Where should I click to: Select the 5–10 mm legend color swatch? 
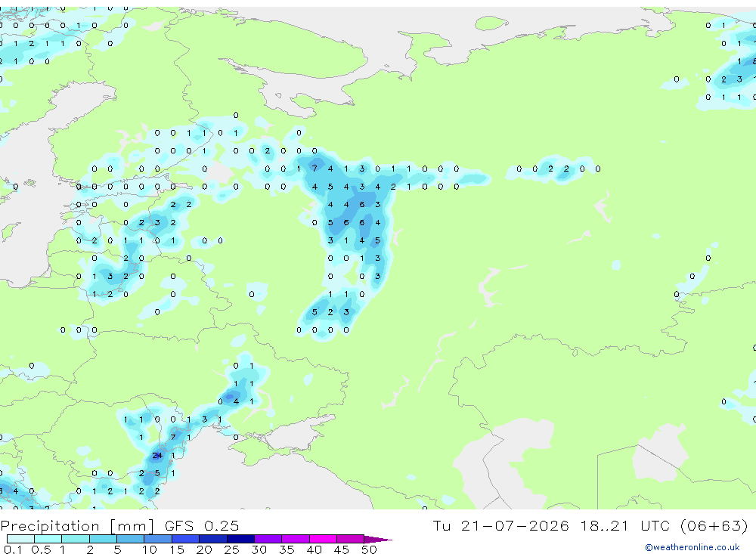tap(131, 539)
